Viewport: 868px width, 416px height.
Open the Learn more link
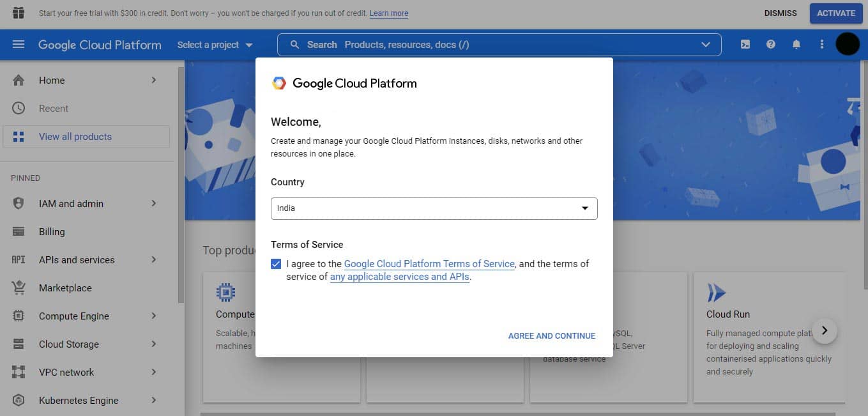[x=389, y=13]
